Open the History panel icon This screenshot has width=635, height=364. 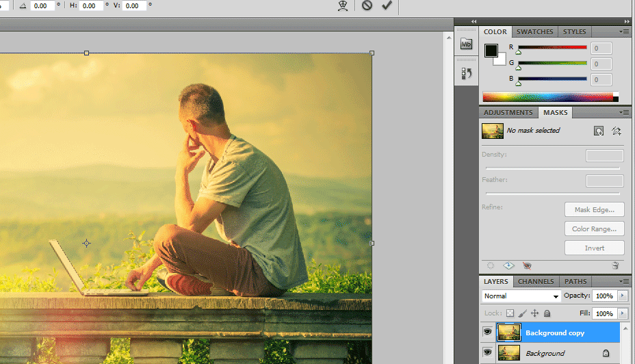(x=466, y=73)
